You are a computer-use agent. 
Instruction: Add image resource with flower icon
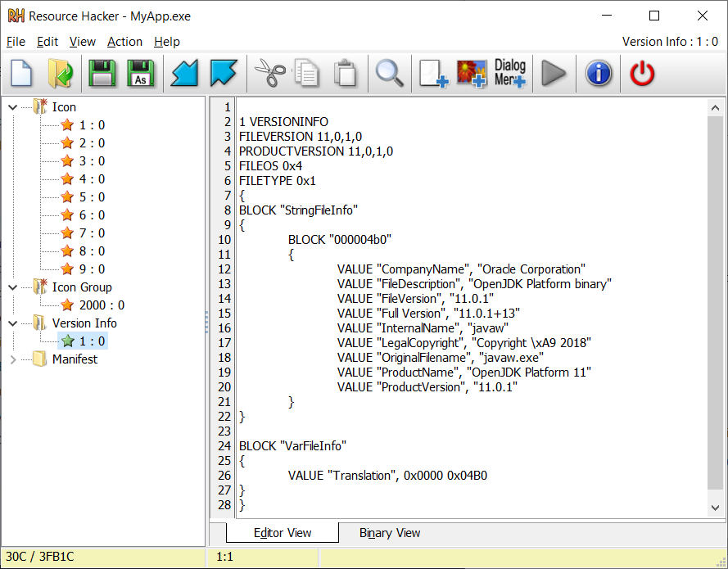pyautogui.click(x=472, y=74)
